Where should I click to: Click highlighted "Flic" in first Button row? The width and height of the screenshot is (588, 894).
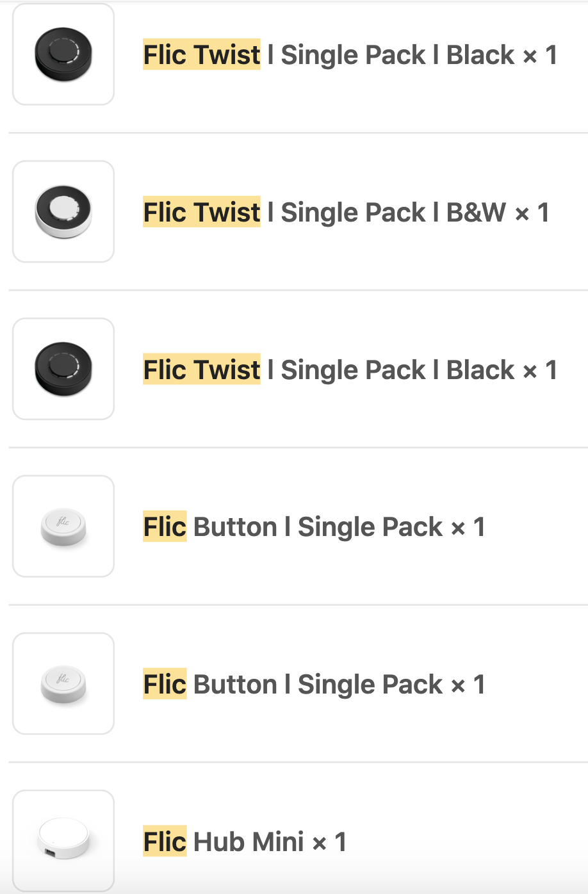[165, 527]
